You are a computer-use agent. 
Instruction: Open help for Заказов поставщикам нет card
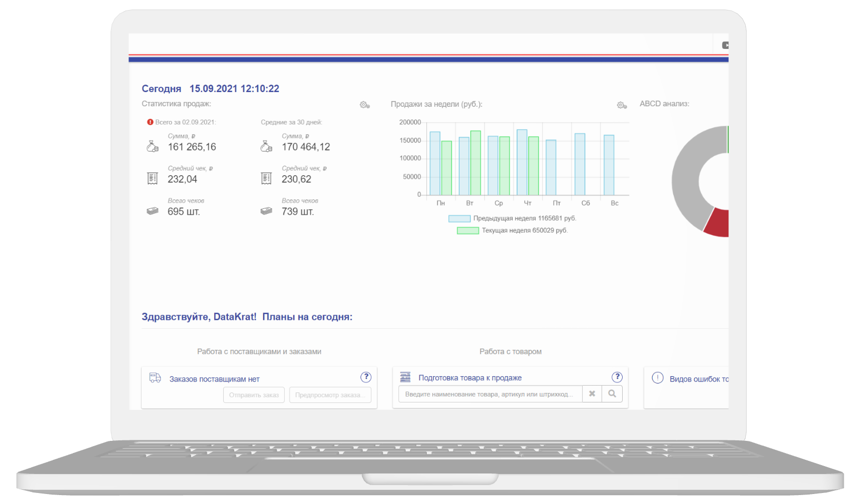pyautogui.click(x=366, y=377)
